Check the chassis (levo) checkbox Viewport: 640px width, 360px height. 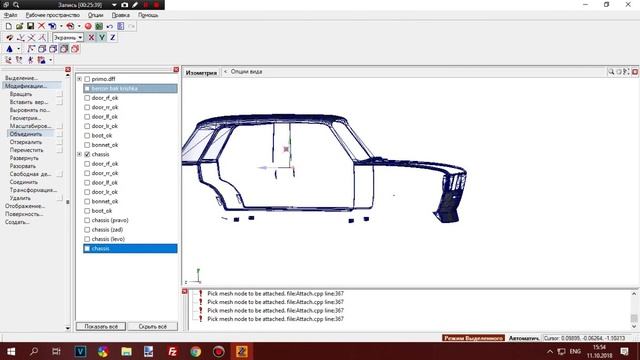click(87, 239)
